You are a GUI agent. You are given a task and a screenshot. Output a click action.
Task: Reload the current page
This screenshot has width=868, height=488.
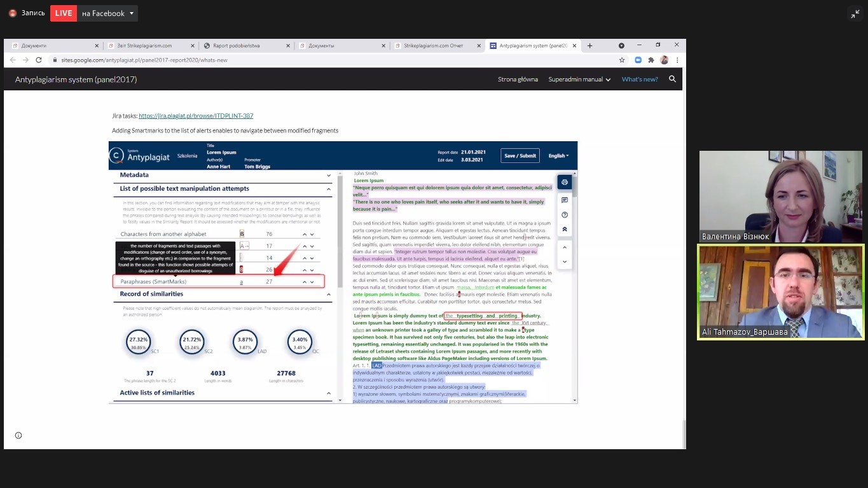click(x=39, y=60)
